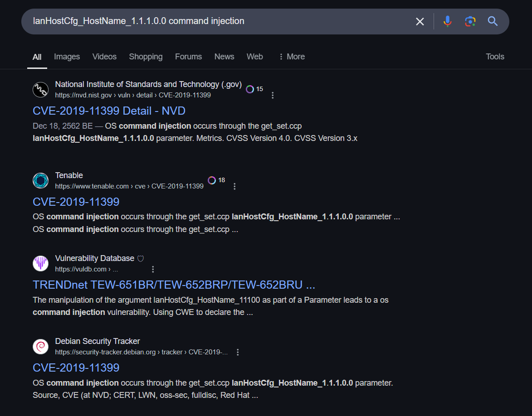
Task: Click the vuldb.com URL text
Action: (x=87, y=269)
